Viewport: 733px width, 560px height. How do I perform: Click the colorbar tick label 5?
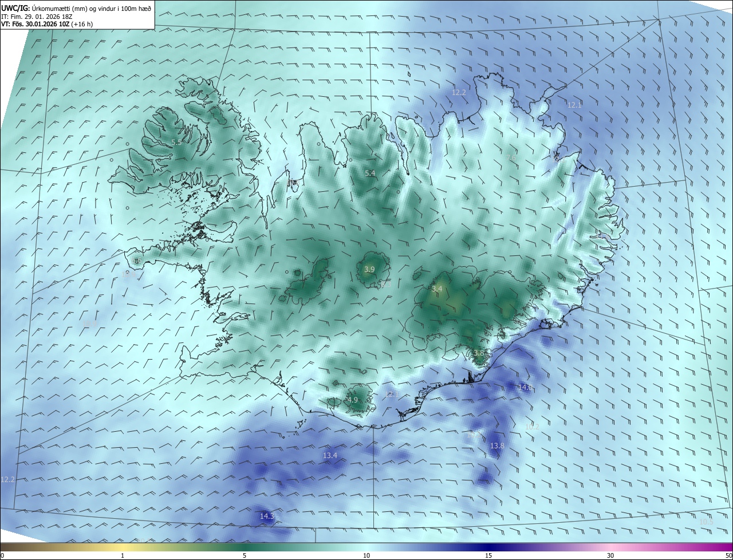tap(245, 555)
